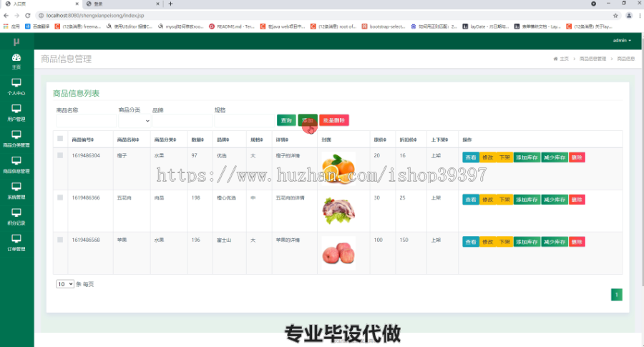Click the μ logo at sidebar top
Image resolution: width=644 pixels, height=347 pixels.
pyautogui.click(x=16, y=41)
